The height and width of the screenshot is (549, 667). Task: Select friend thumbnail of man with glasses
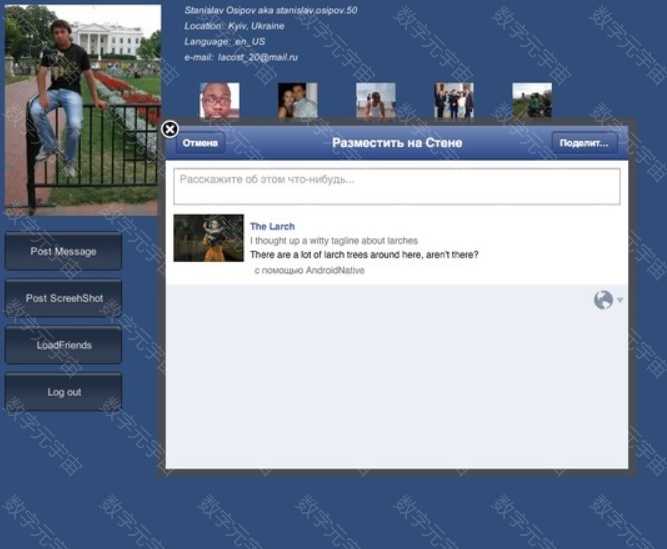tap(219, 100)
